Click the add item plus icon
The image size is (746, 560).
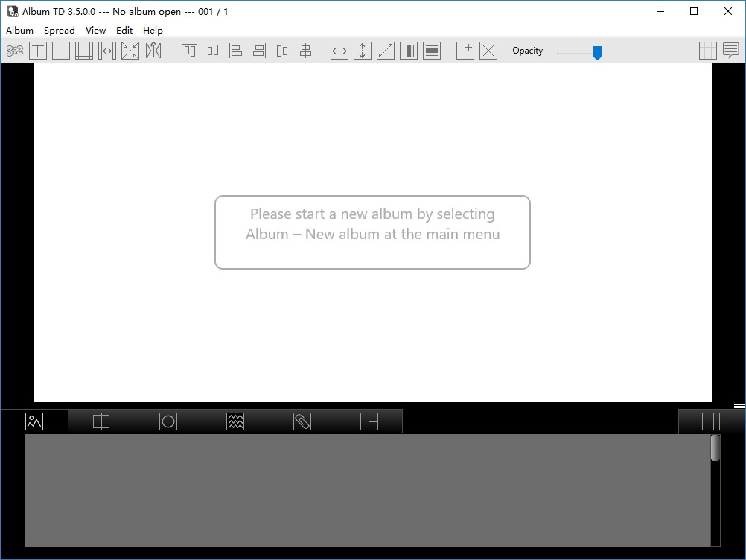(x=465, y=51)
